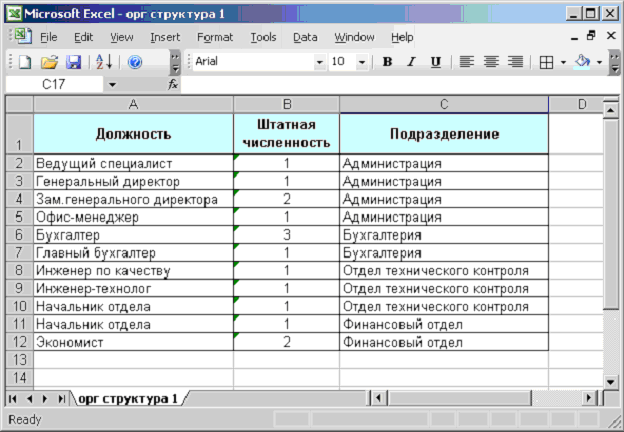Screen dimensions: 624x432
Task: Click the New workbook icon
Action: 25,62
